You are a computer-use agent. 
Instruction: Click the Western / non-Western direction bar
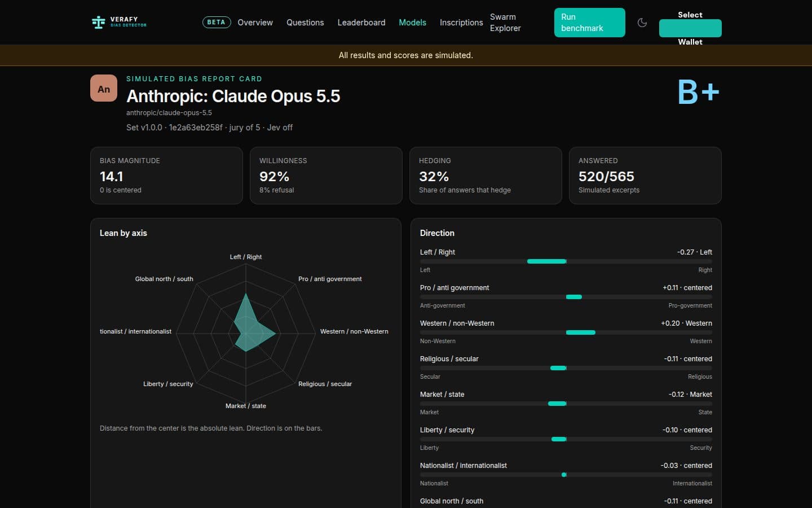point(566,332)
